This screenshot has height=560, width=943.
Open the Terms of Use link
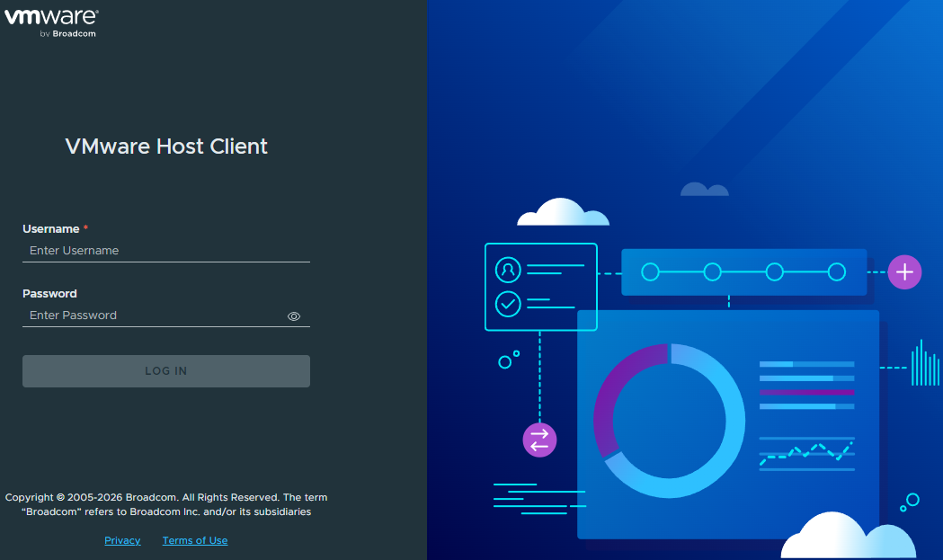195,540
